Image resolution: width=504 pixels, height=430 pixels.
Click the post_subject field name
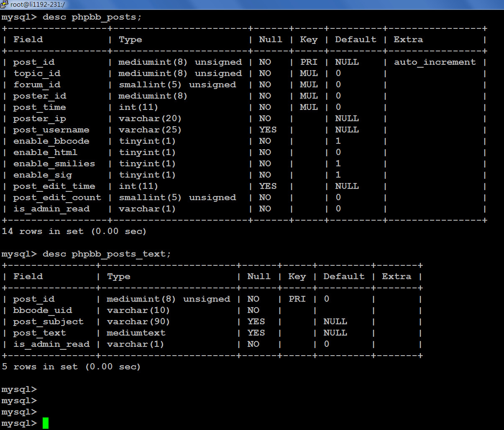(x=49, y=322)
